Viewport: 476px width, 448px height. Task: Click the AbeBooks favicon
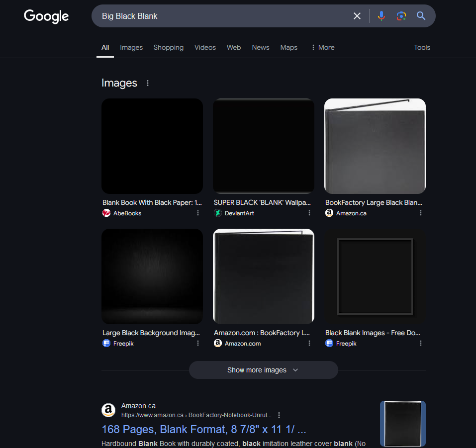[106, 213]
